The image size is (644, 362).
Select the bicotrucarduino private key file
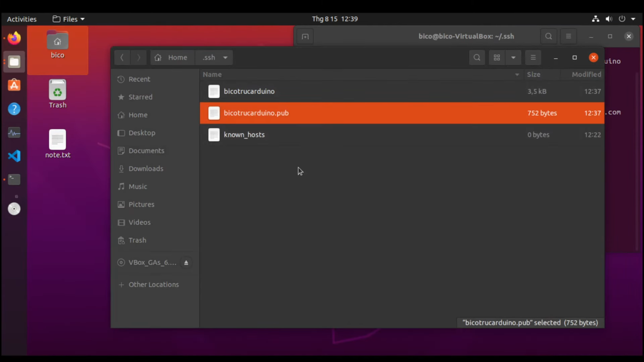coord(402,91)
